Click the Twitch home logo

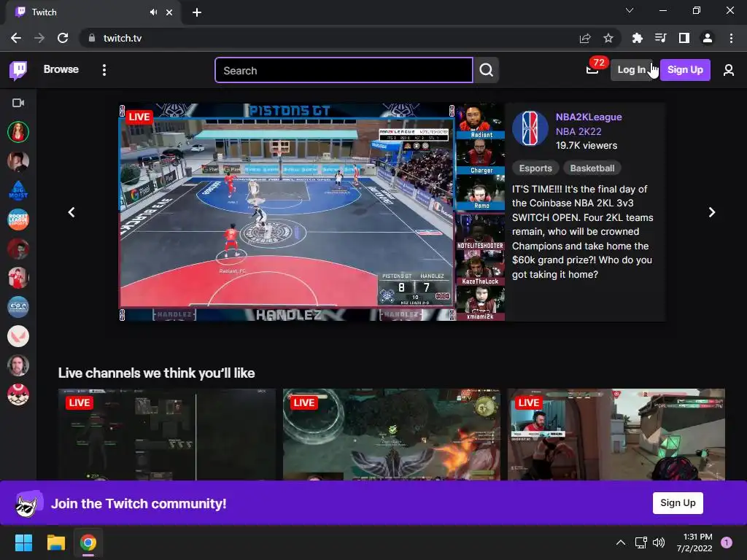(18, 71)
